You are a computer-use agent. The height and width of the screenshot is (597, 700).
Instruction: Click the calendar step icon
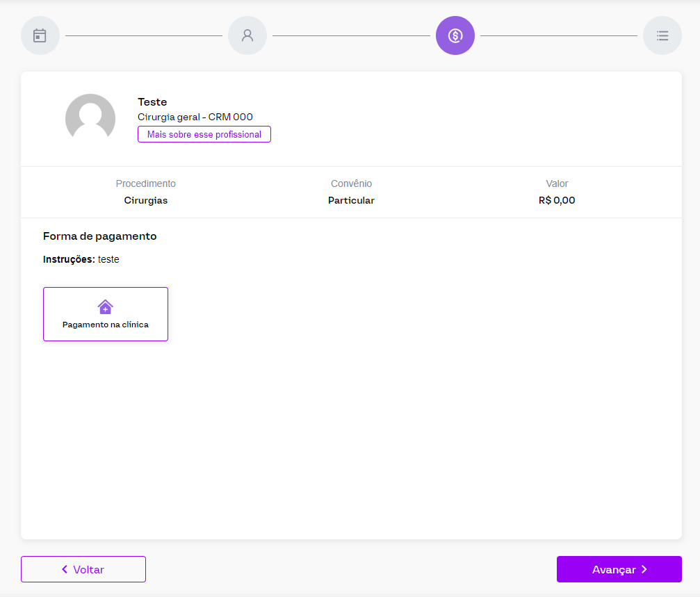click(40, 35)
